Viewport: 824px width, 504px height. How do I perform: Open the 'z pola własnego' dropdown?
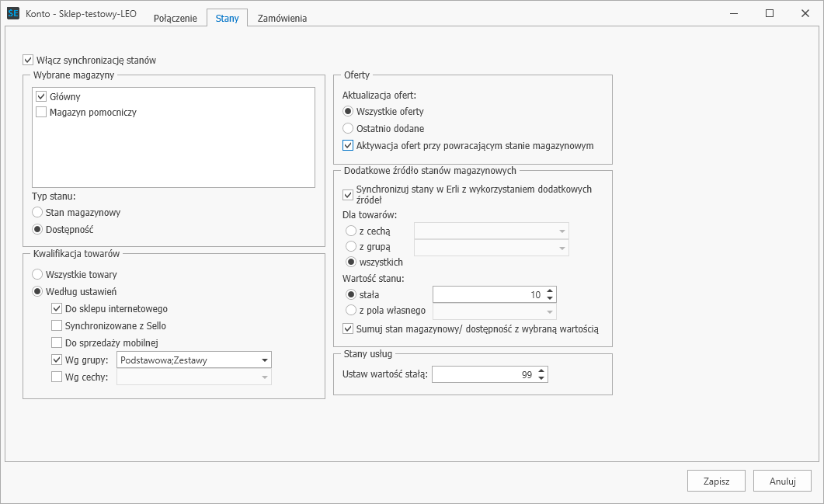click(x=495, y=311)
